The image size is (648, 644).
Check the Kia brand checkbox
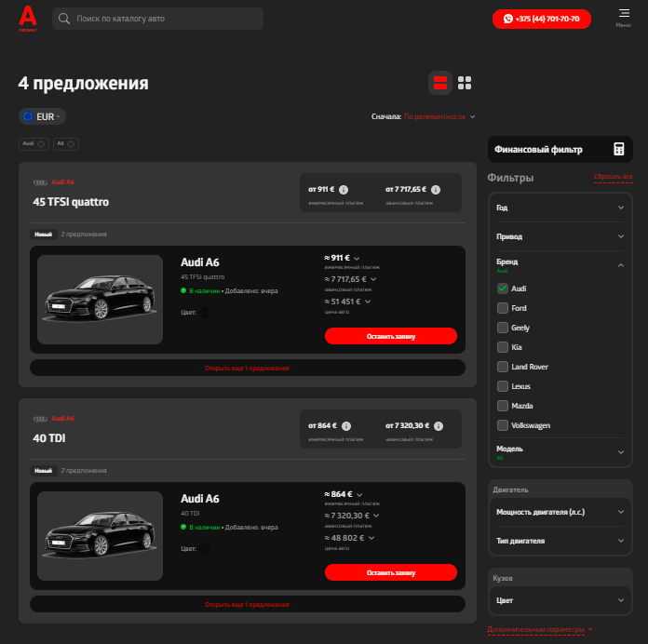[503, 347]
